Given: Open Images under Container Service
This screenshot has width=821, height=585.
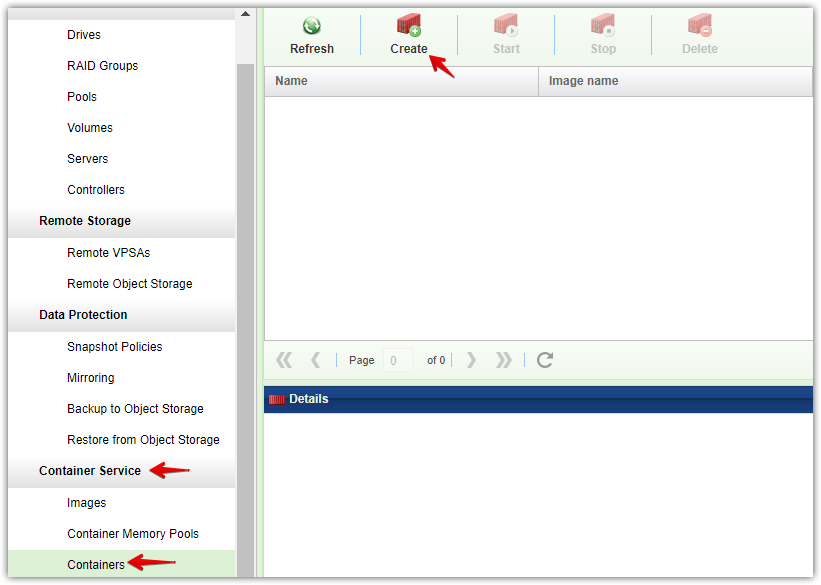Looking at the screenshot, I should tap(86, 503).
